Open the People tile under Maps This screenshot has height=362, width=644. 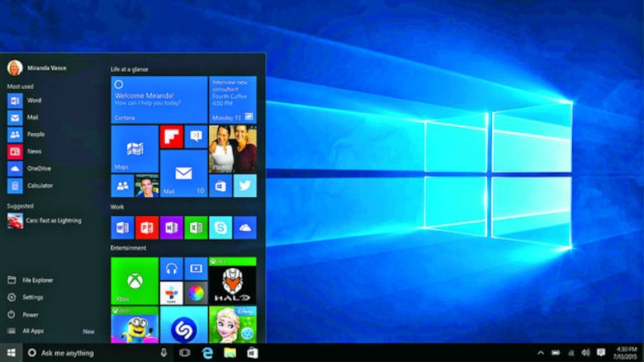(122, 186)
